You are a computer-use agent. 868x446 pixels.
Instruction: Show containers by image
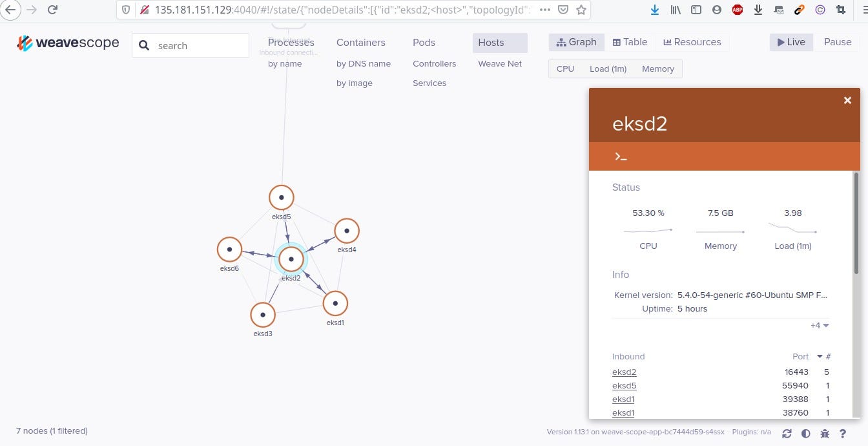(355, 83)
